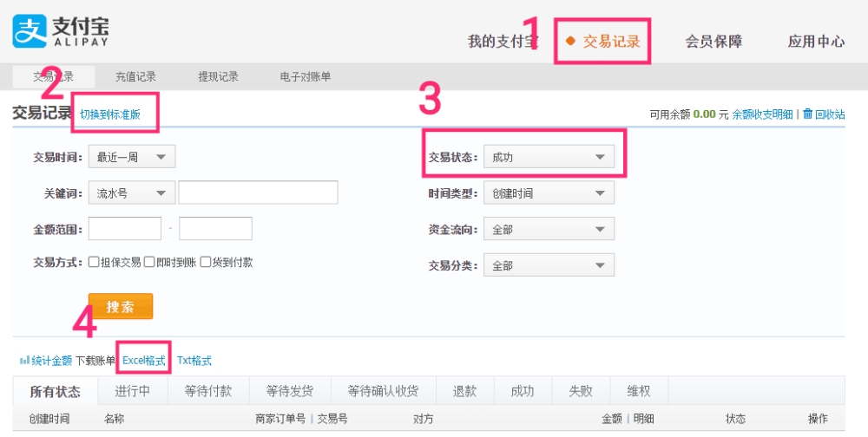Expand the 交易分类 dropdown
The height and width of the screenshot is (437, 868).
(x=549, y=265)
